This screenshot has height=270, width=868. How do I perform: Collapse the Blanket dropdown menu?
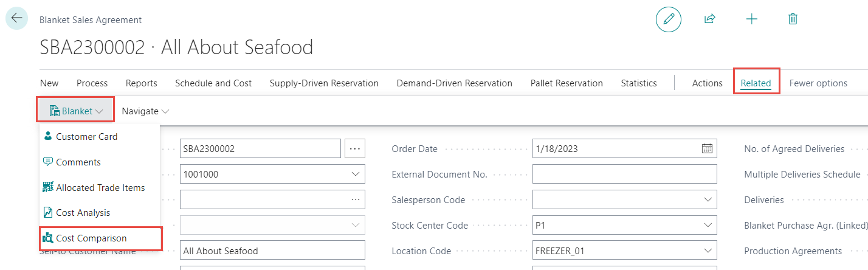tap(76, 111)
